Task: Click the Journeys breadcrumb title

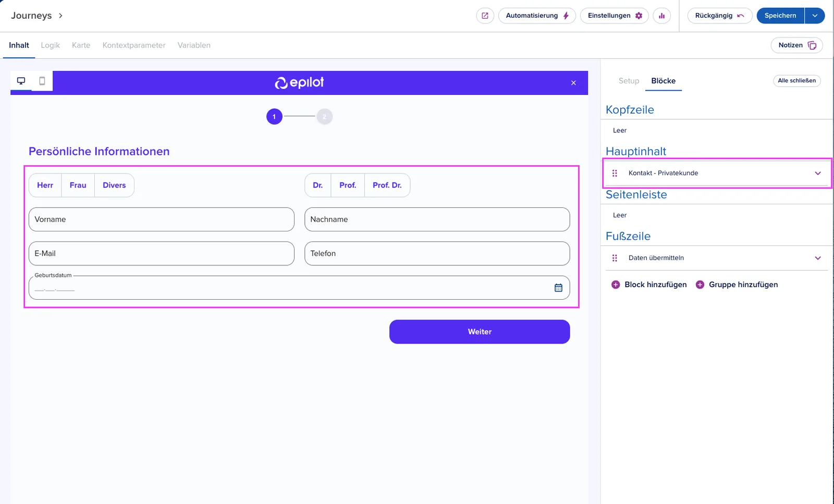Action: [x=31, y=16]
